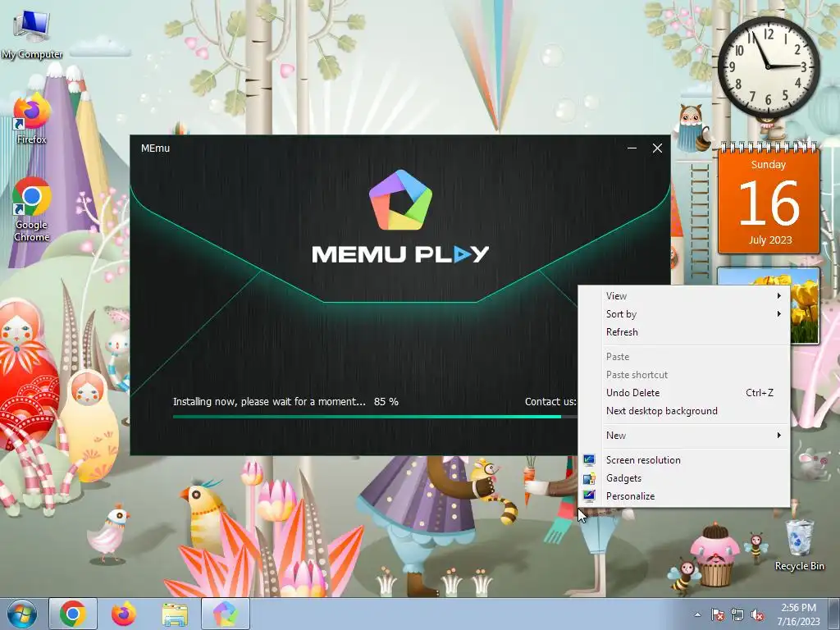The width and height of the screenshot is (840, 630).
Task: Click the muted volume tray icon
Action: [x=757, y=615]
